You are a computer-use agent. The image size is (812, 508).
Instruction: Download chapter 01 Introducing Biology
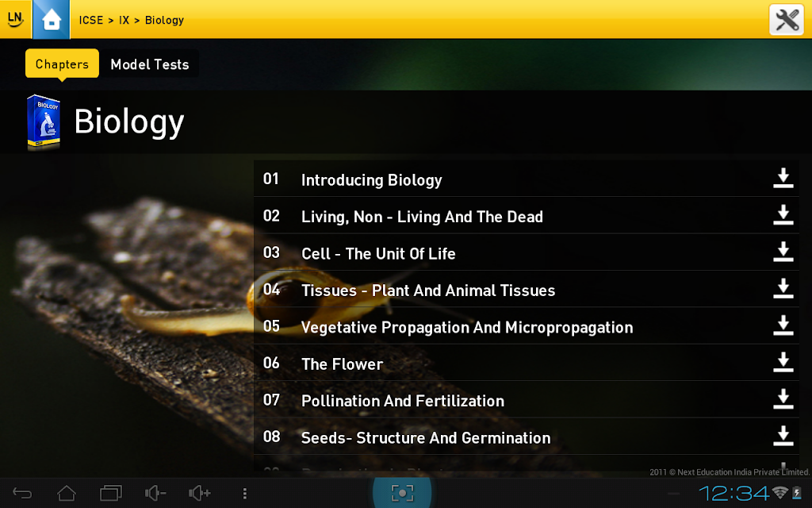pyautogui.click(x=783, y=178)
